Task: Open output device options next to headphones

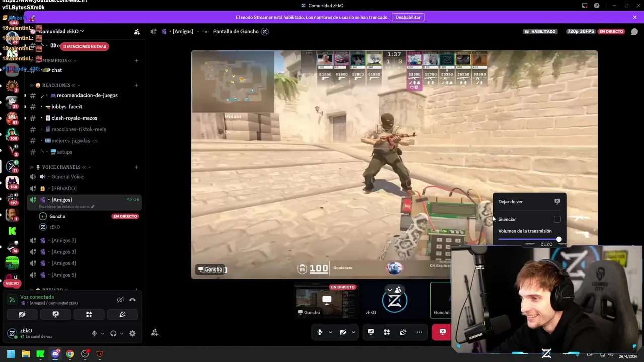Action: pos(122,333)
